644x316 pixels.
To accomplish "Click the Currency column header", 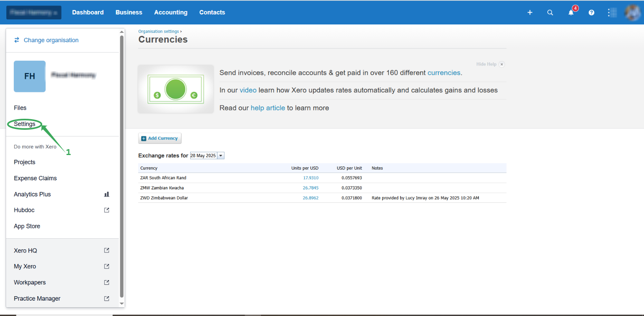I will point(149,168).
